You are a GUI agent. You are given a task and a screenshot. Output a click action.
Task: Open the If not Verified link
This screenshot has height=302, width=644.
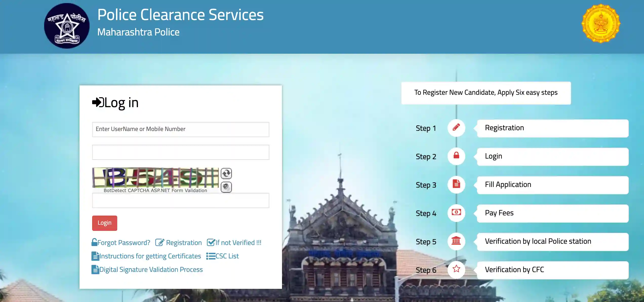click(238, 243)
